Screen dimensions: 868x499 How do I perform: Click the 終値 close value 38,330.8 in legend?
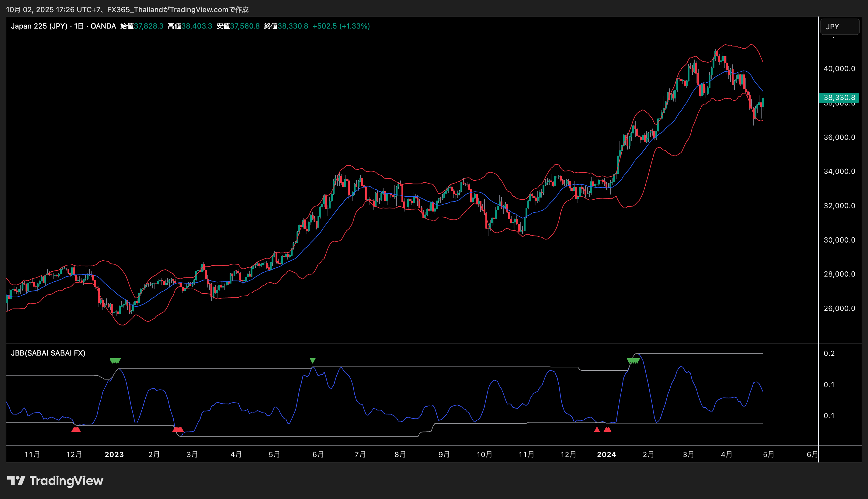293,26
